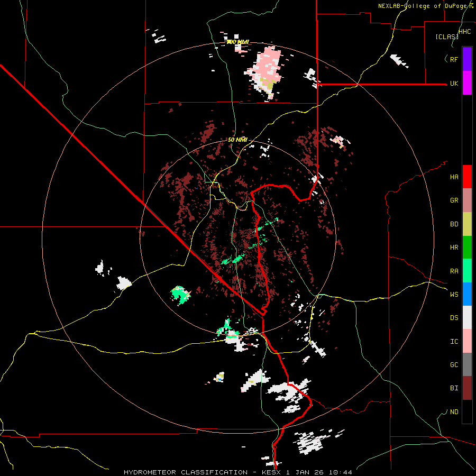Click the NEXLAB-College of DuPage credit text

pyautogui.click(x=426, y=6)
